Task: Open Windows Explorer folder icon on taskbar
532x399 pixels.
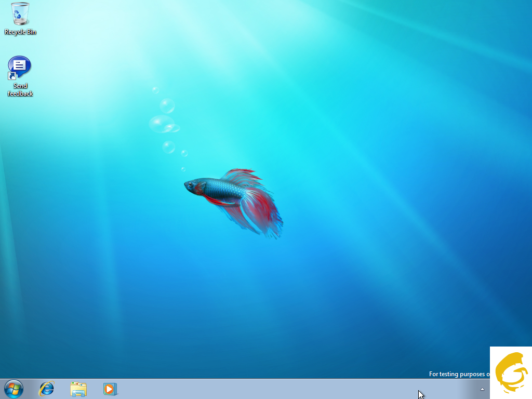Action: 78,389
